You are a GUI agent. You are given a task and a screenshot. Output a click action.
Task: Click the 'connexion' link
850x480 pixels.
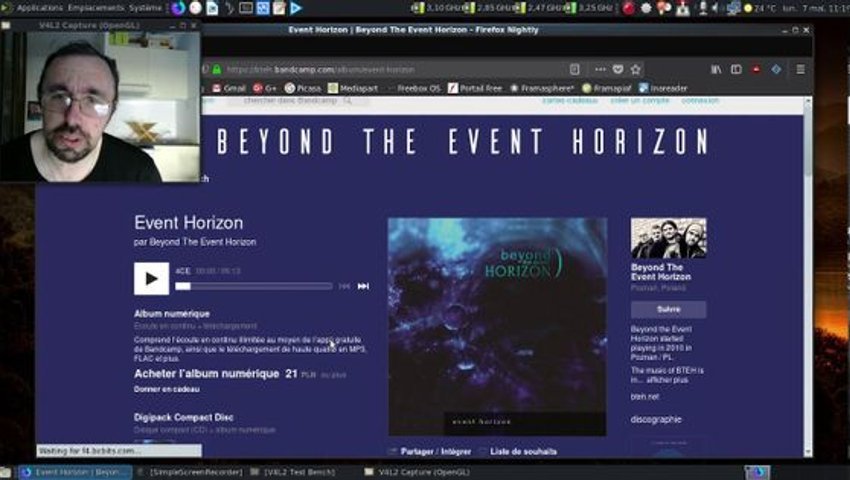(x=700, y=101)
